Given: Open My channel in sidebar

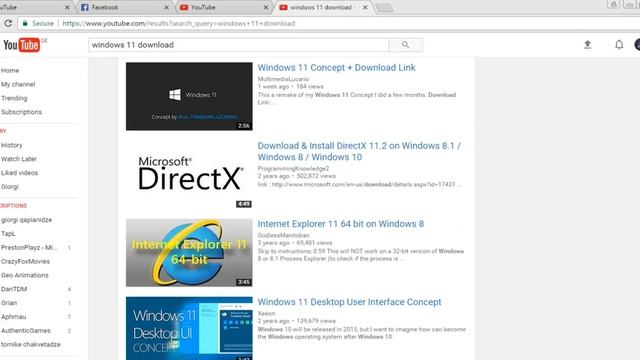Looking at the screenshot, I should pos(18,84).
